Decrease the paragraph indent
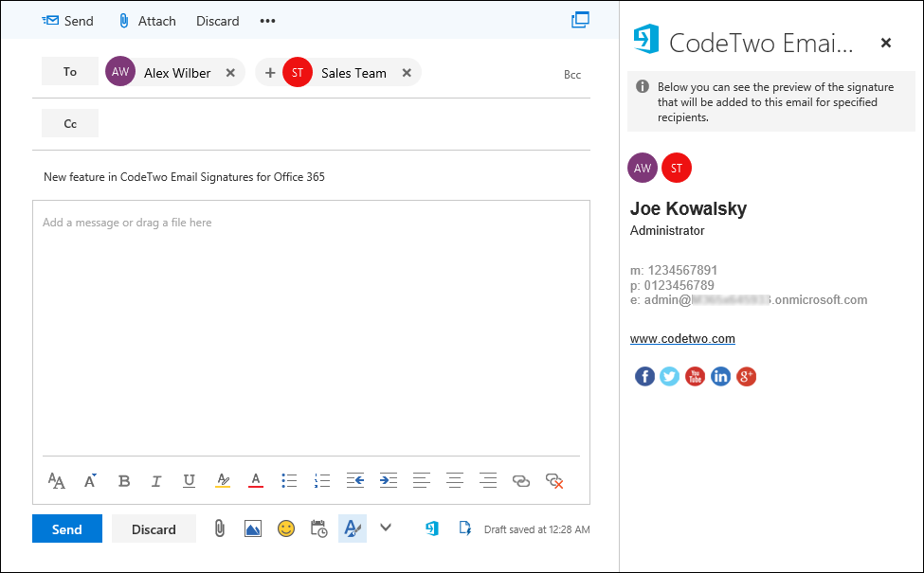This screenshot has width=924, height=573. (354, 480)
